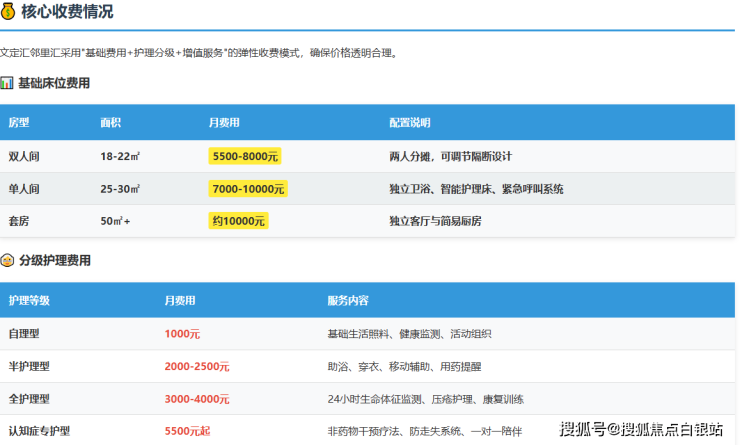Viewport: 740px width, 445px height.
Task: Click the money bag icon beside 核心收费情况
Action: 8,12
